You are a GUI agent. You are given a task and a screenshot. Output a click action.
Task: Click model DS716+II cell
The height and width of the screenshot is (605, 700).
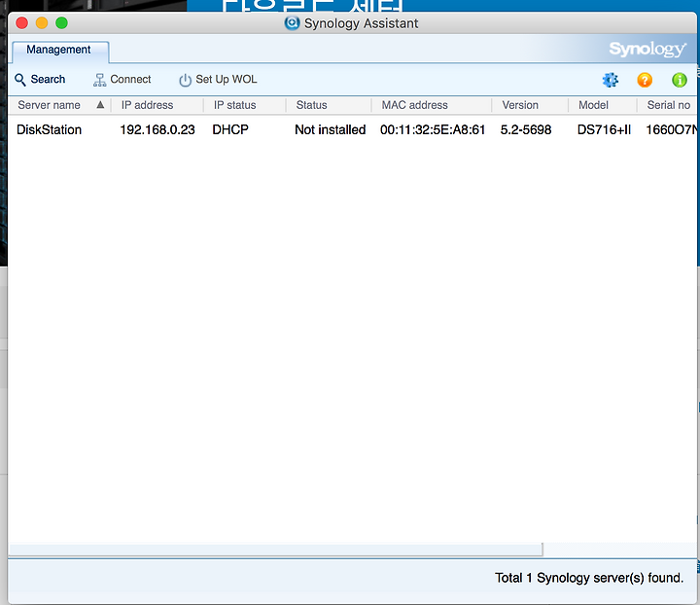point(604,130)
